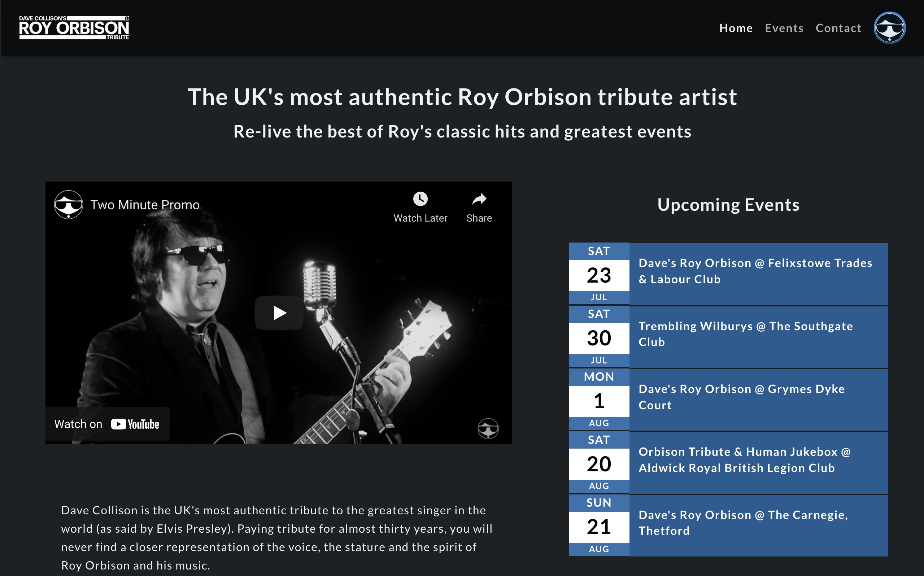Open Watch on YouTube link
The width and height of the screenshot is (924, 576).
107,424
